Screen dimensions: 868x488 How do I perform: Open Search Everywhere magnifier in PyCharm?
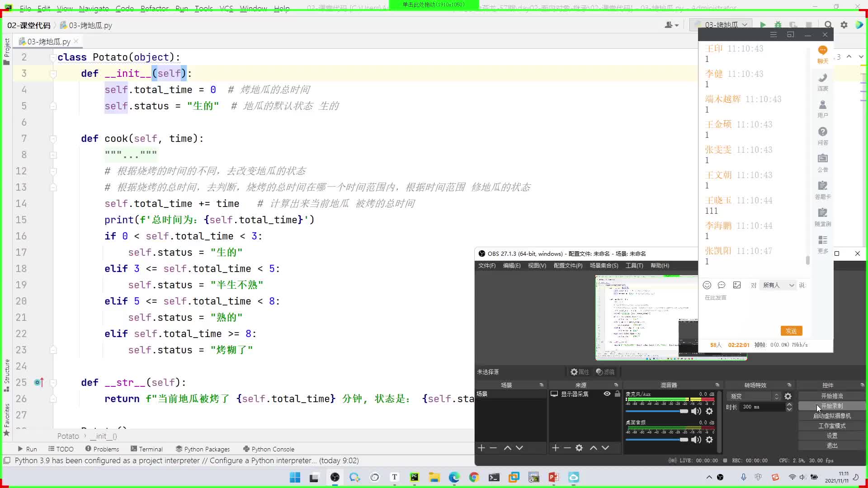pos(828,25)
